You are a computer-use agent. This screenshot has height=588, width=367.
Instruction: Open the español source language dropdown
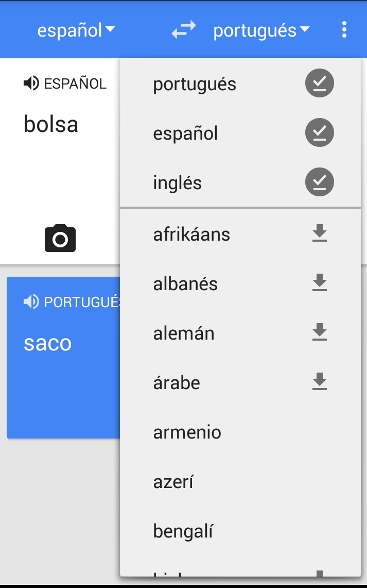point(76,30)
